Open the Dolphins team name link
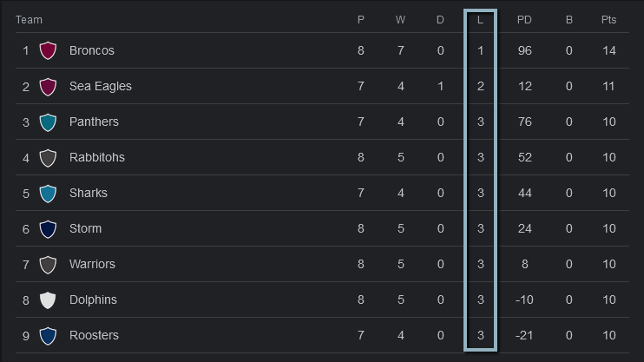The height and width of the screenshot is (362, 644). pyautogui.click(x=93, y=300)
